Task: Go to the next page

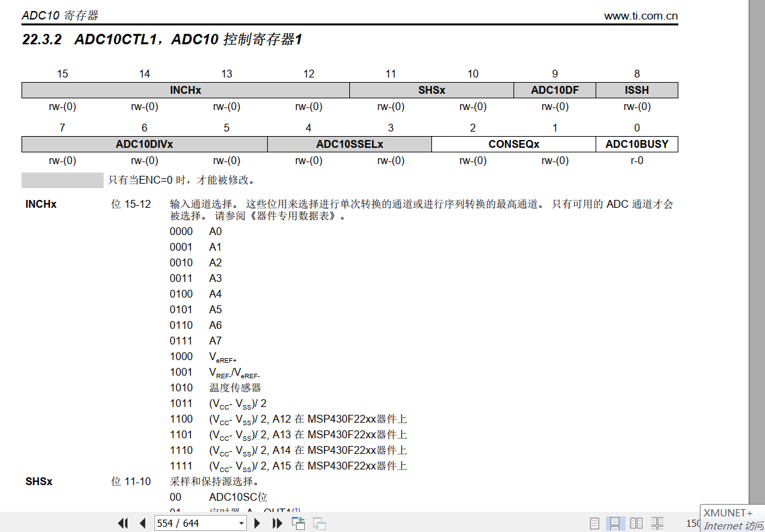Action: (257, 524)
